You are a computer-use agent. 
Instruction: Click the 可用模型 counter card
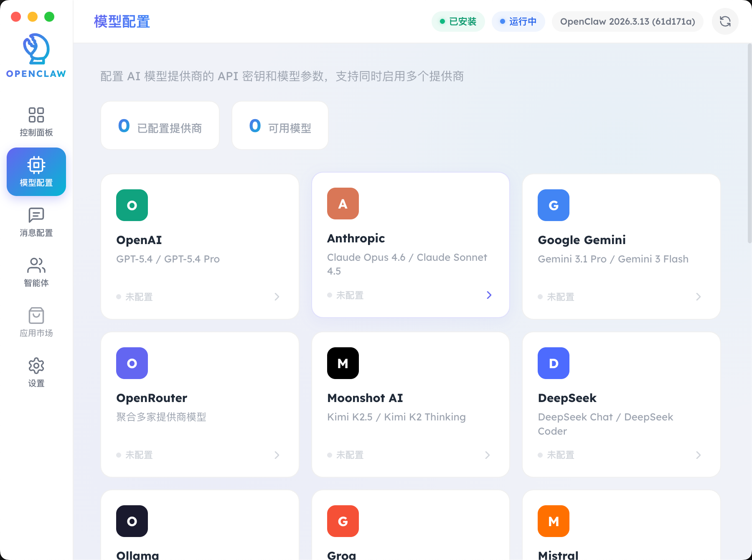click(279, 125)
